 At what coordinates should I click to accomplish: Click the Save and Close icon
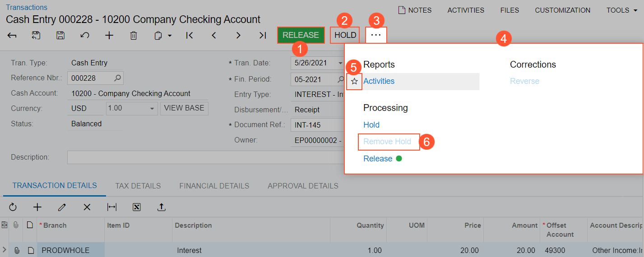tap(37, 36)
